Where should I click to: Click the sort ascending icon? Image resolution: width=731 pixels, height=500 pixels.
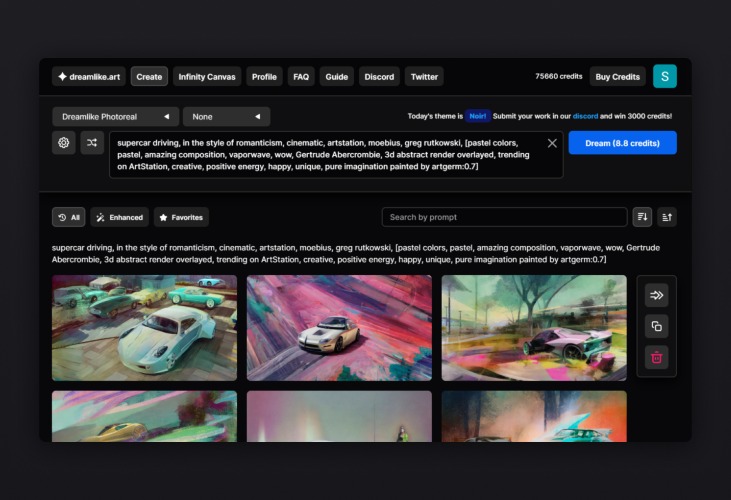[667, 217]
